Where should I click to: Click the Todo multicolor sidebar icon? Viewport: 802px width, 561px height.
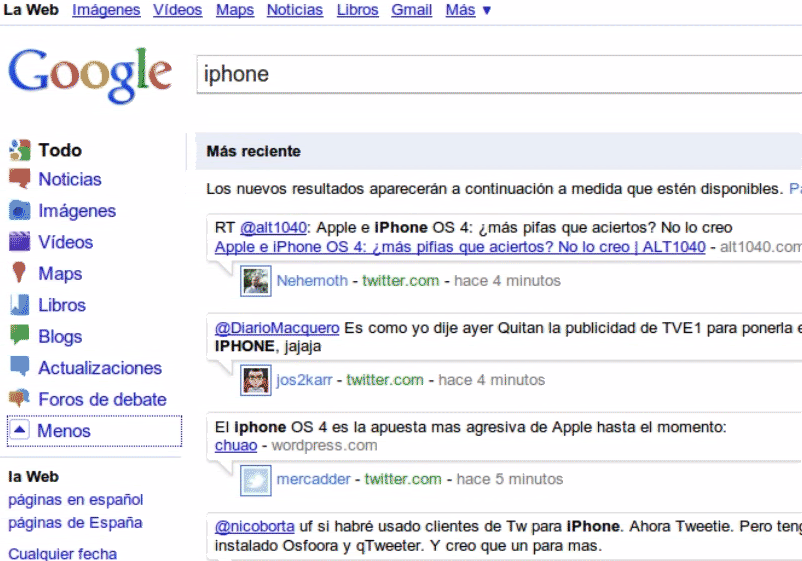(x=19, y=150)
